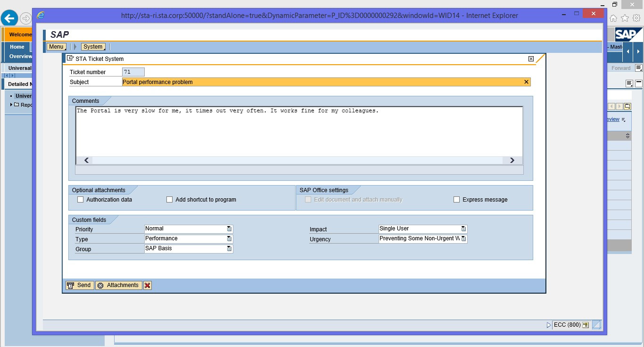Click the ECC (800) status bar entry

[x=567, y=325]
